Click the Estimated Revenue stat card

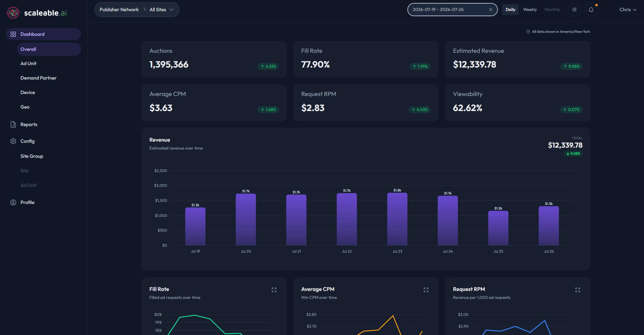(517, 59)
